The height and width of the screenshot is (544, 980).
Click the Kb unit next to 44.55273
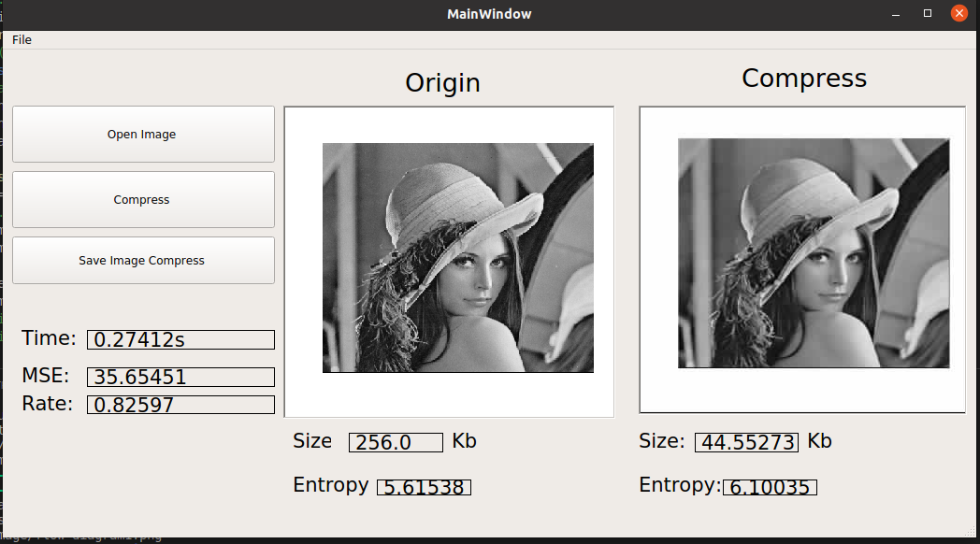[x=819, y=441]
